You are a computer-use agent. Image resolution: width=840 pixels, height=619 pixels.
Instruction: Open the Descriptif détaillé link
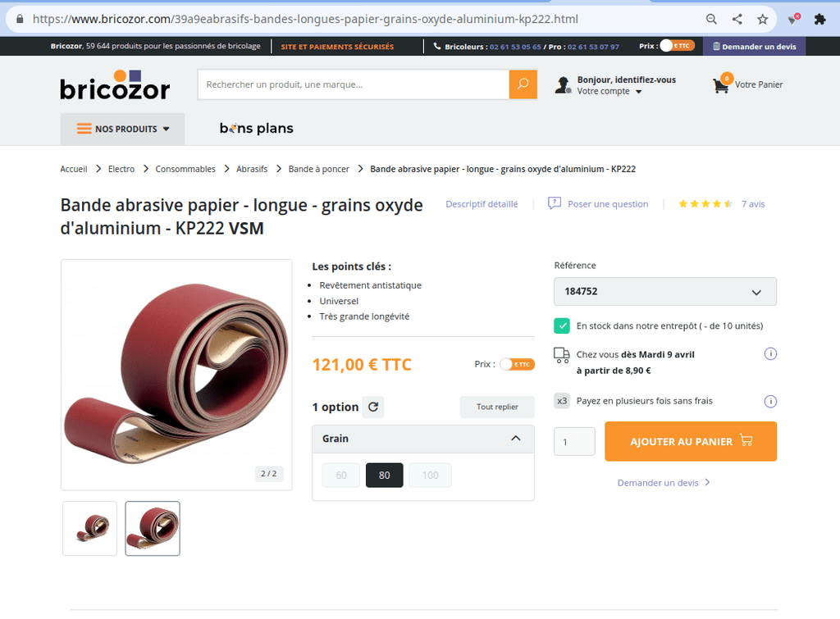(482, 204)
